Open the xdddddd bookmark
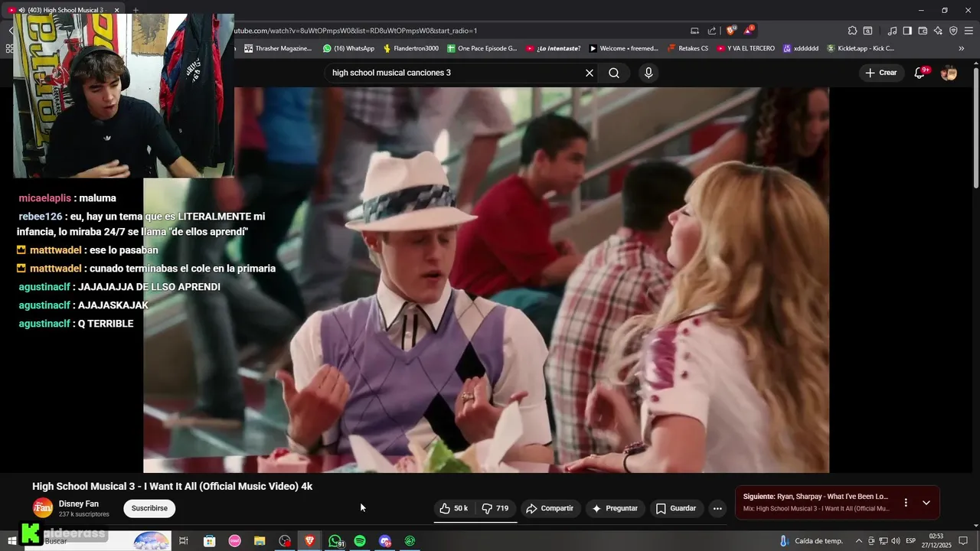This screenshot has width=980, height=551. pyautogui.click(x=801, y=48)
